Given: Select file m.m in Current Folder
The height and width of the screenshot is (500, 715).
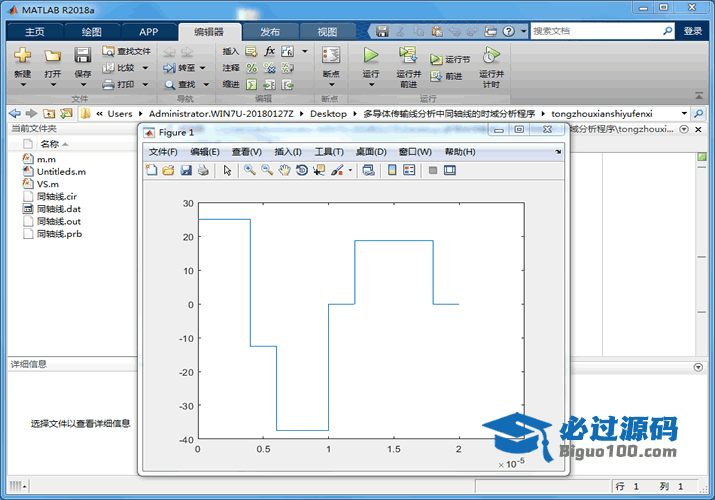Looking at the screenshot, I should click(46, 160).
